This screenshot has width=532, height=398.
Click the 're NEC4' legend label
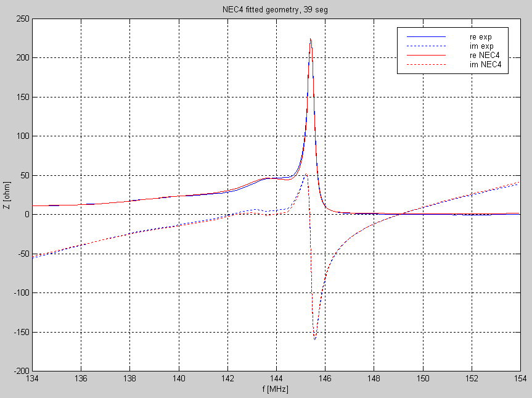point(485,55)
